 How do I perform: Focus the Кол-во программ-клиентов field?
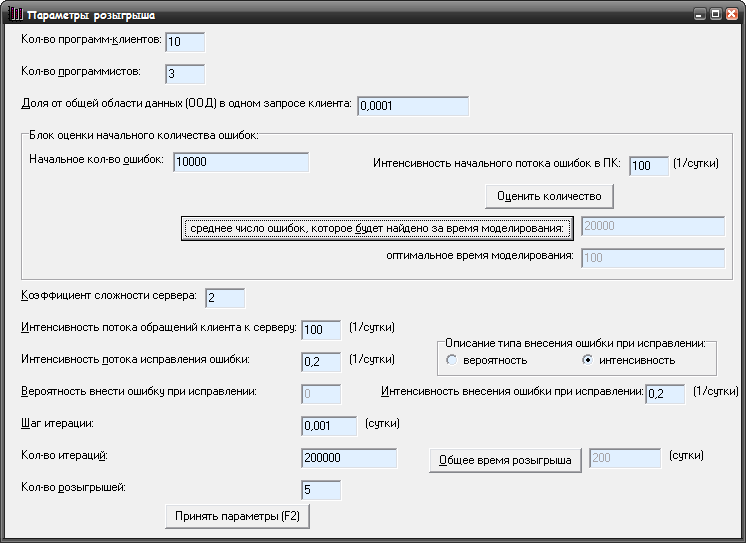[x=185, y=42]
